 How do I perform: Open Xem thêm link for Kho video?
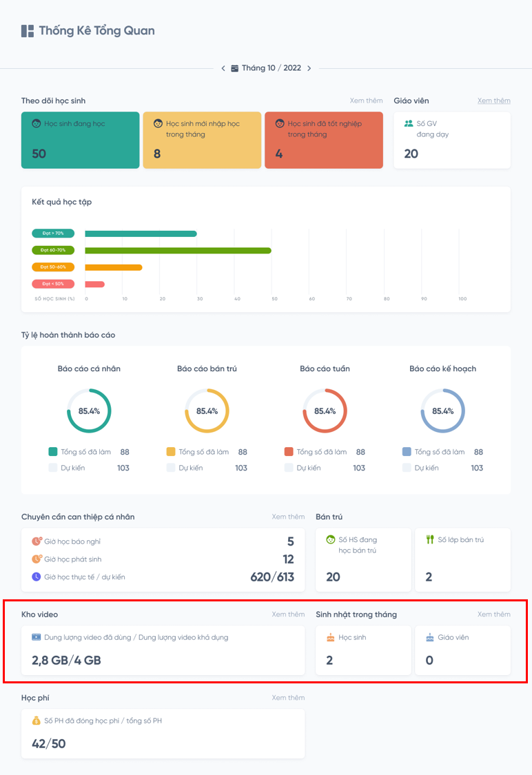pyautogui.click(x=288, y=614)
